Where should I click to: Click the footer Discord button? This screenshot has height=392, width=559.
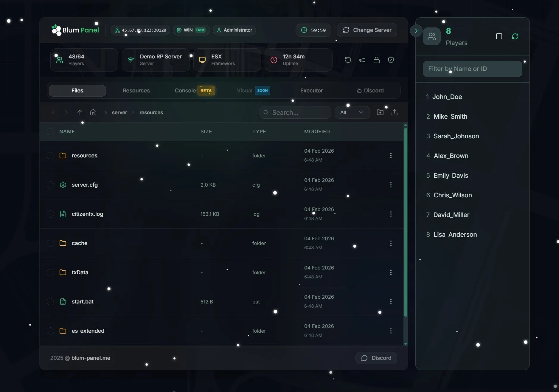pos(376,358)
